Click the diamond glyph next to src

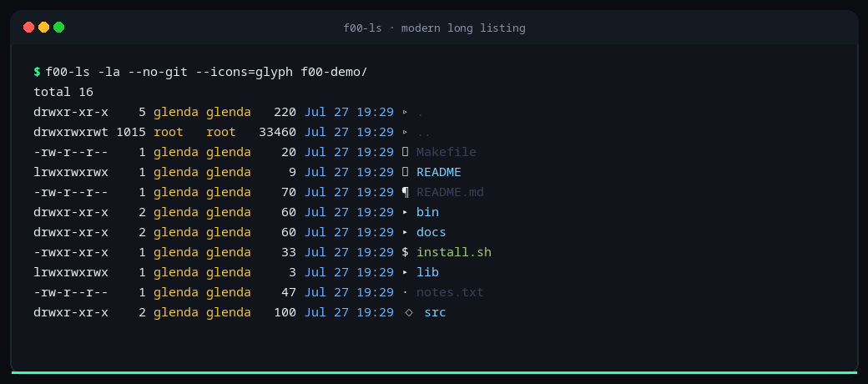tap(409, 312)
